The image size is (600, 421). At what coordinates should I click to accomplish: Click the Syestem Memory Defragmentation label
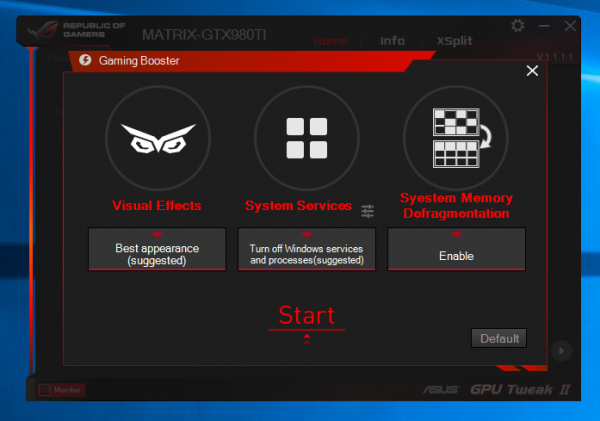(x=456, y=206)
